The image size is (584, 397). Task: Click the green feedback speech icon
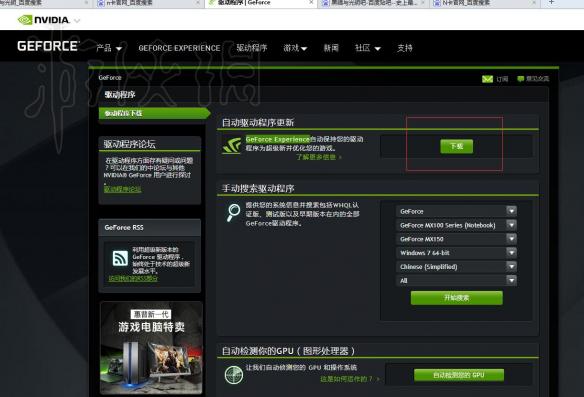tap(520, 79)
